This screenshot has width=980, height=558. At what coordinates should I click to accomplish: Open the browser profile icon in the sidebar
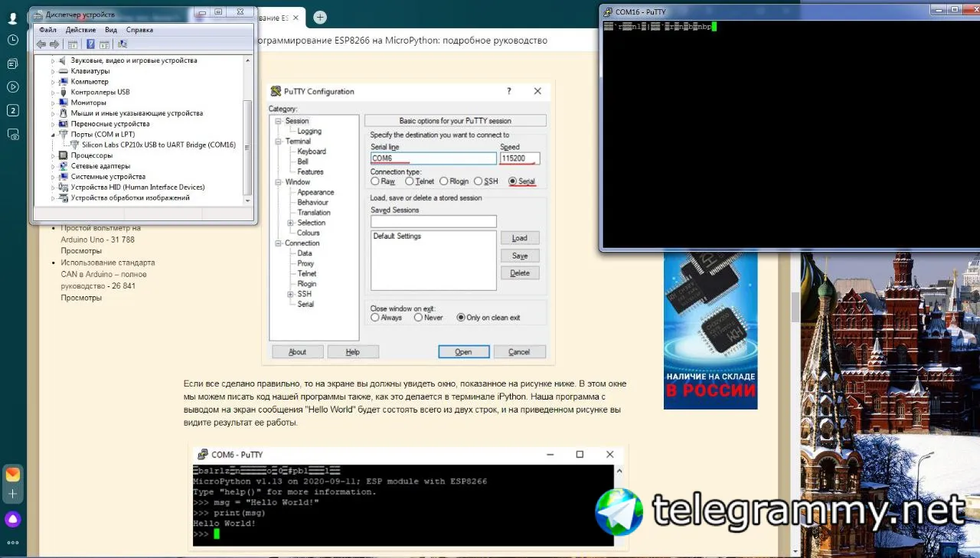(12, 18)
